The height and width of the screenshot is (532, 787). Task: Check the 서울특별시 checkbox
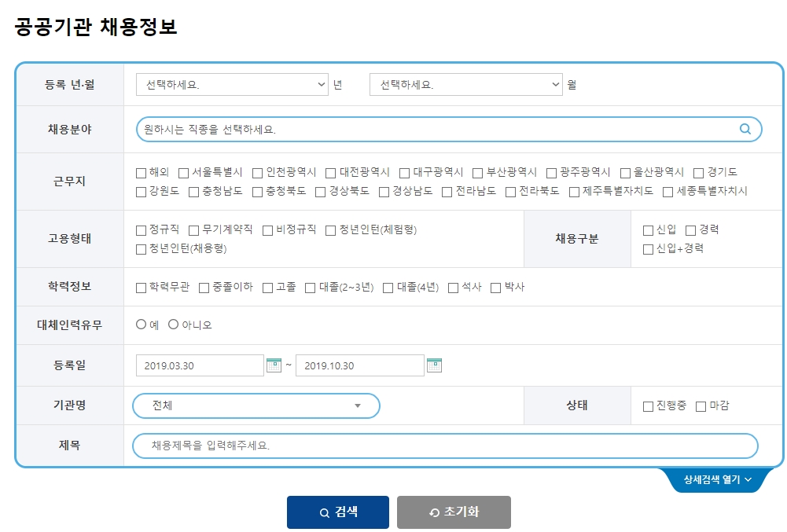[184, 173]
